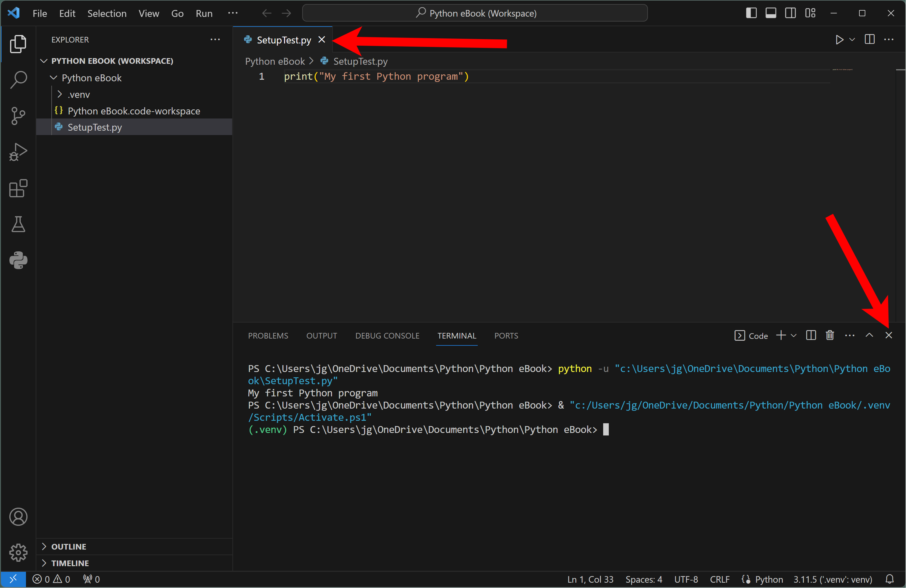Switch to the PORTS tab
Image resolution: width=906 pixels, height=588 pixels.
pos(506,335)
